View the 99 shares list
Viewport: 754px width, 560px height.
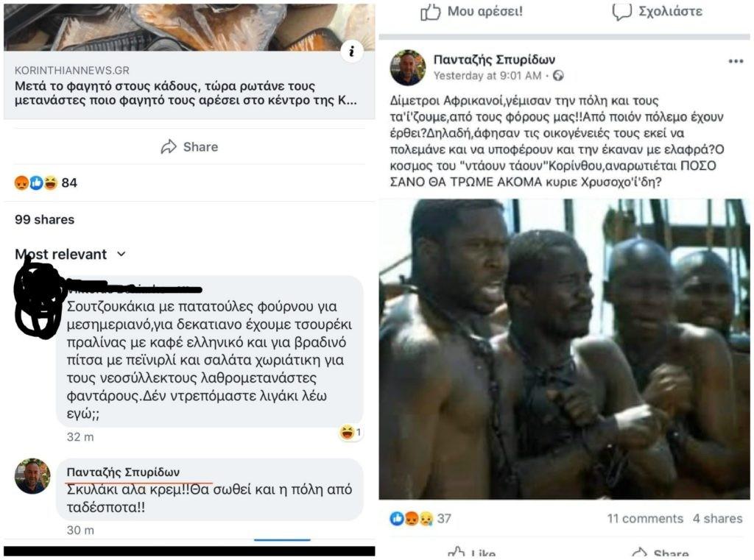tap(44, 219)
